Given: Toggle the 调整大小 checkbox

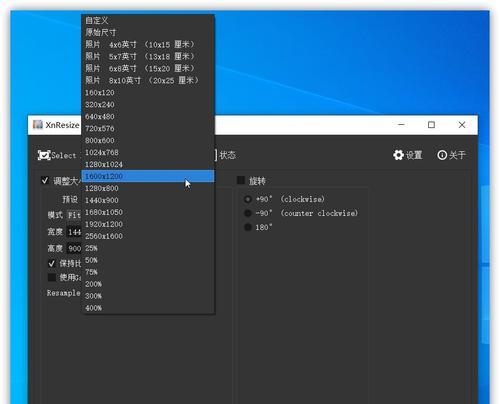Looking at the screenshot, I should click(x=45, y=181).
